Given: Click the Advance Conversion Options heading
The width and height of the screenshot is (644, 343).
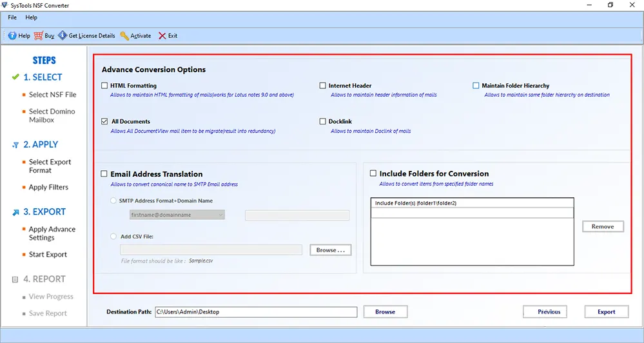Looking at the screenshot, I should point(153,70).
